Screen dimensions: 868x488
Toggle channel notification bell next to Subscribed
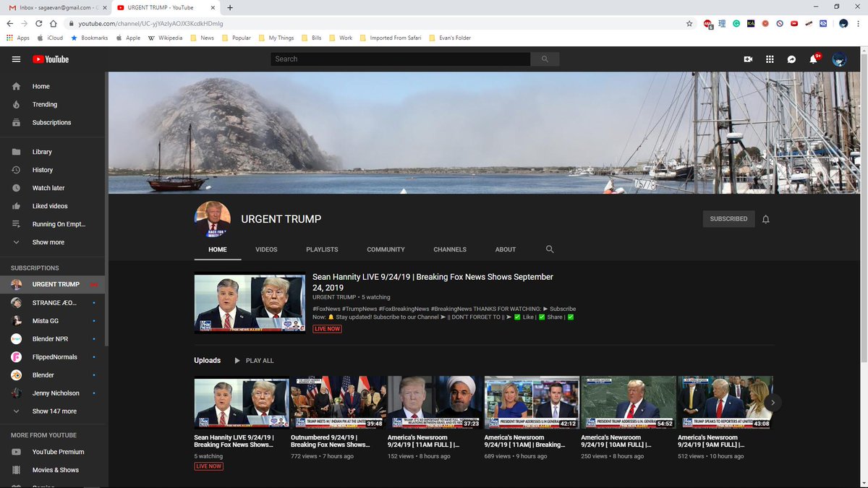click(x=766, y=219)
